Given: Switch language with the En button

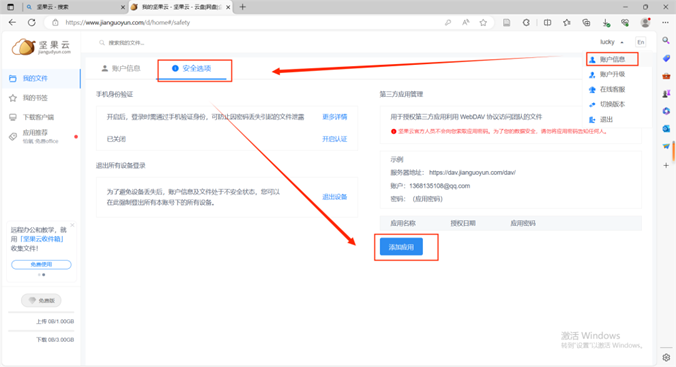Looking at the screenshot, I should click(641, 42).
